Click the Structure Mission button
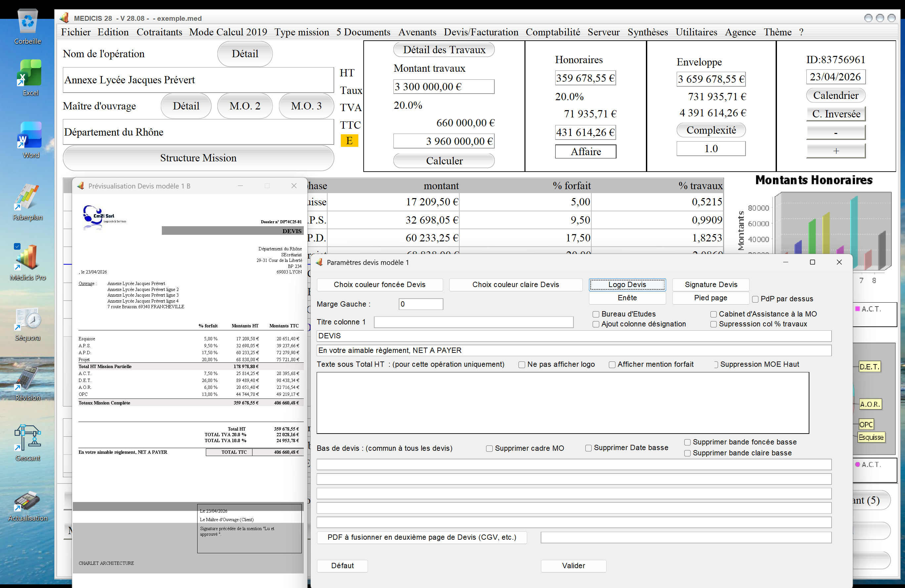The width and height of the screenshot is (905, 588). [198, 158]
